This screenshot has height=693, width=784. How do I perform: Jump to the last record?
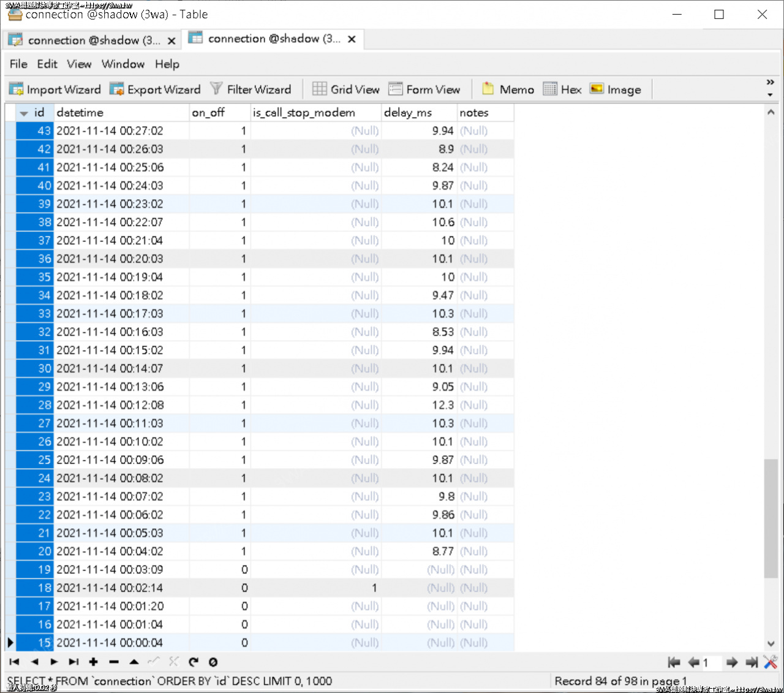pos(73,662)
